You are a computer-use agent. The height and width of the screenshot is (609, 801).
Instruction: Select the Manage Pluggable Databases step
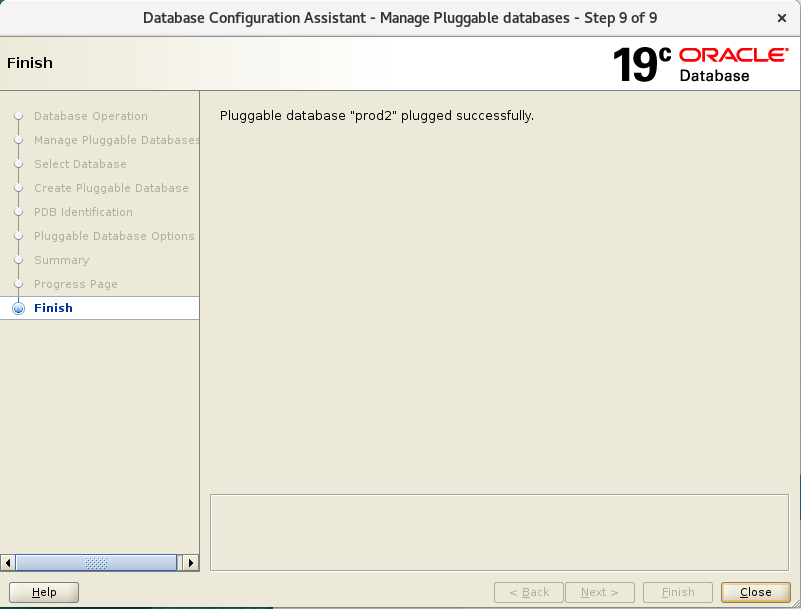116,140
